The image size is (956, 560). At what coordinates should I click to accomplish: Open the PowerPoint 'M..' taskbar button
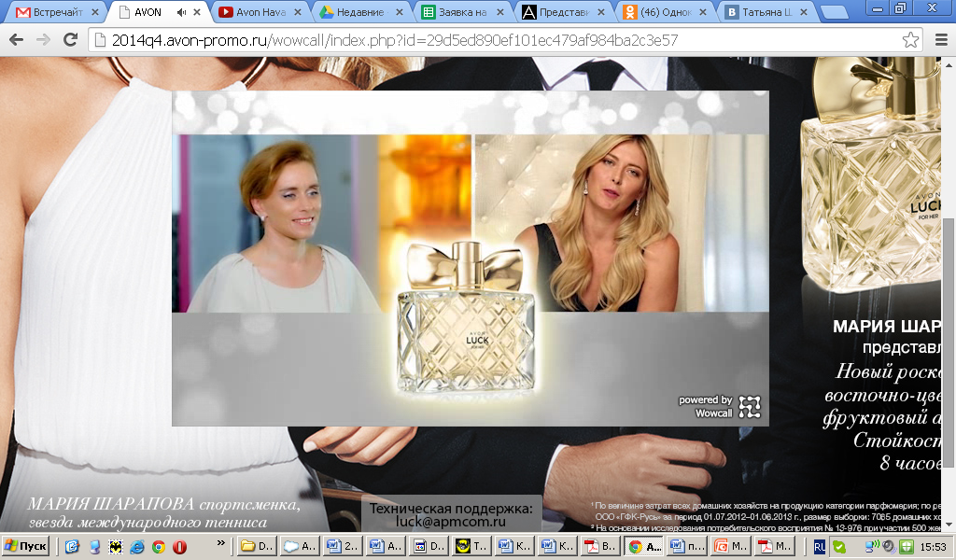tap(731, 547)
